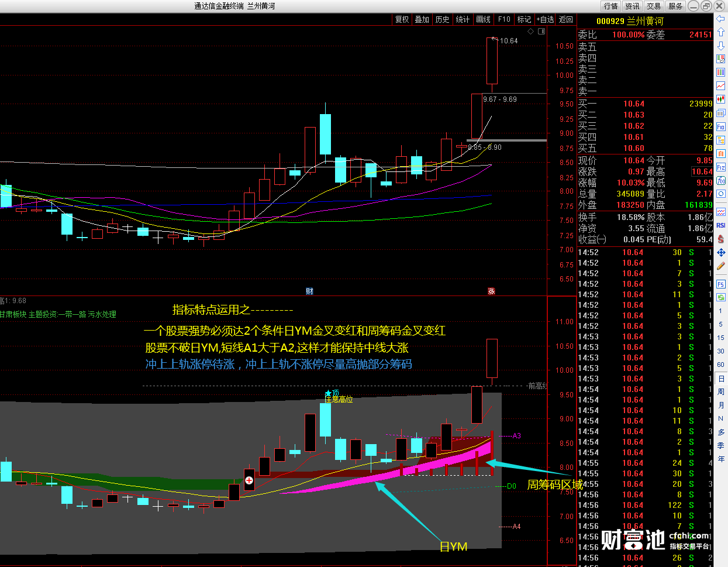728x567 pixels.
Task: Click the white-cross marker on lower candlestick
Action: pos(249,480)
